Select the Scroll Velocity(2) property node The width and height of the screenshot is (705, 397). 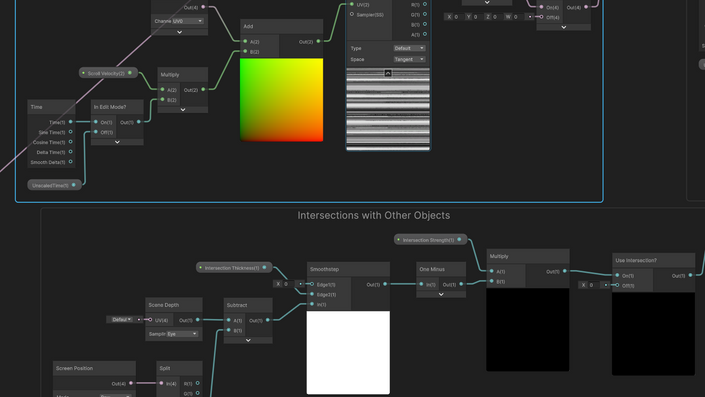pos(108,73)
